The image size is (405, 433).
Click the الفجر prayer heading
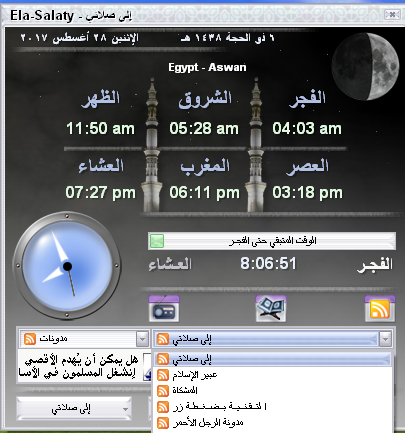coord(307,99)
